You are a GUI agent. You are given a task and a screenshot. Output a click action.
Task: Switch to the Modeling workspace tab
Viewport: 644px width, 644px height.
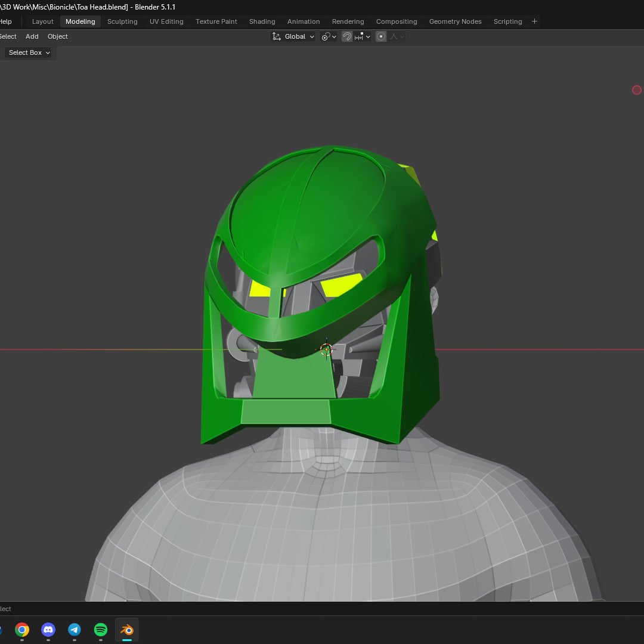80,21
